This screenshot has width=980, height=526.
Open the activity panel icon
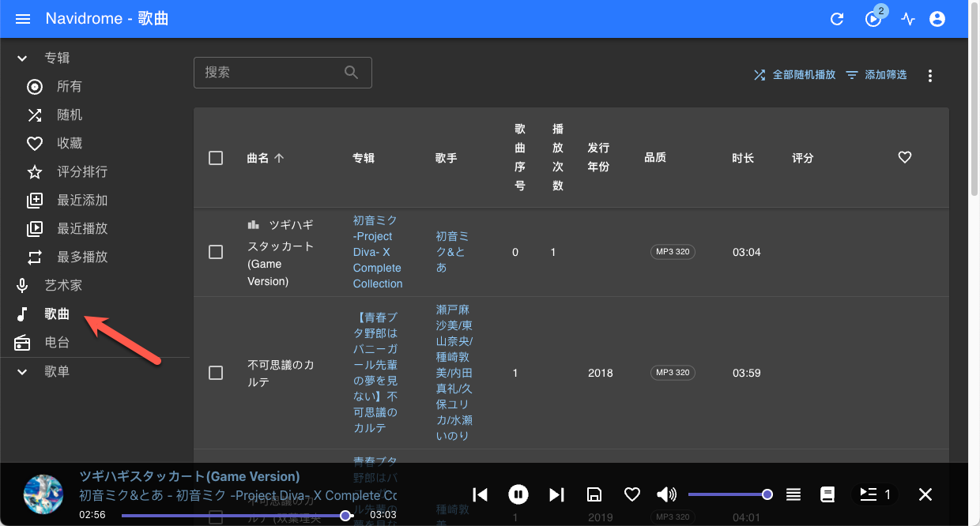pyautogui.click(x=908, y=19)
